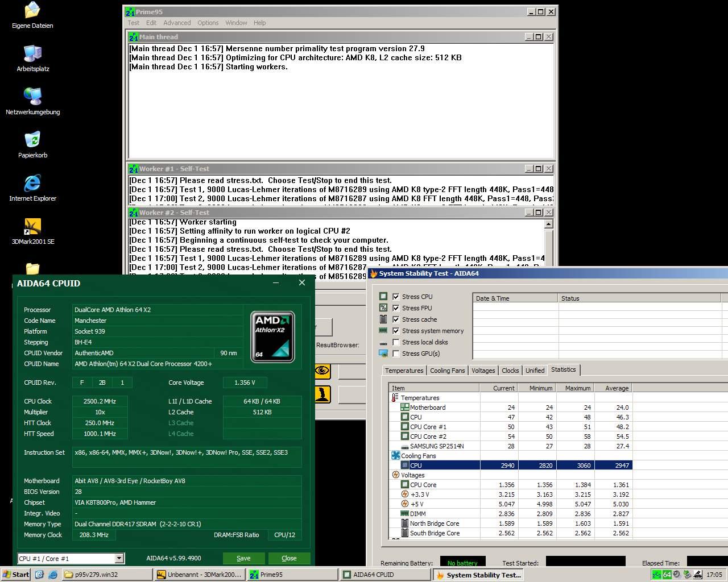The image size is (728, 582).
Task: Click the 2500.2 MHz CPU Clock value
Action: (x=100, y=401)
